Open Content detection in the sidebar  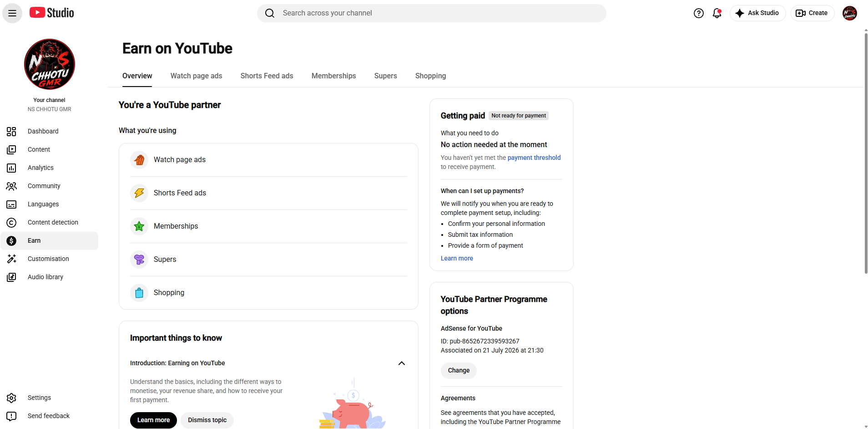[49, 222]
